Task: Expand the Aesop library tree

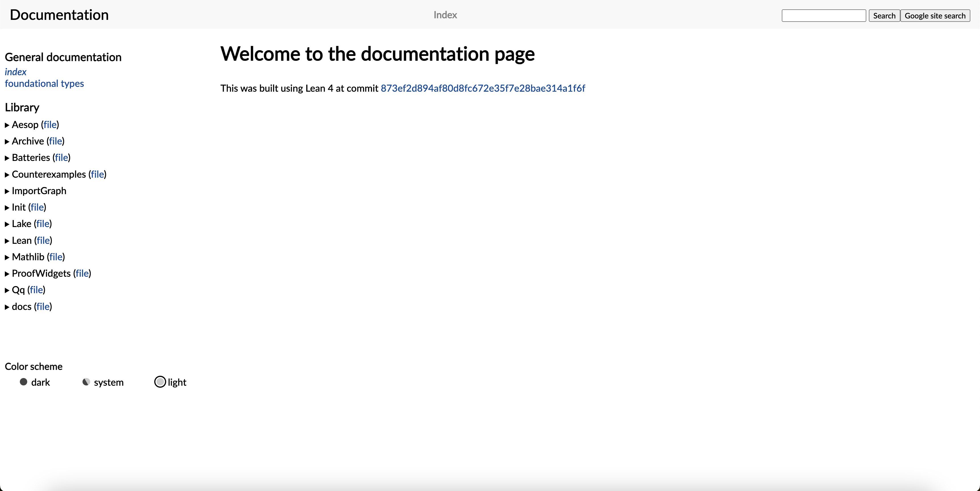Action: (x=7, y=125)
